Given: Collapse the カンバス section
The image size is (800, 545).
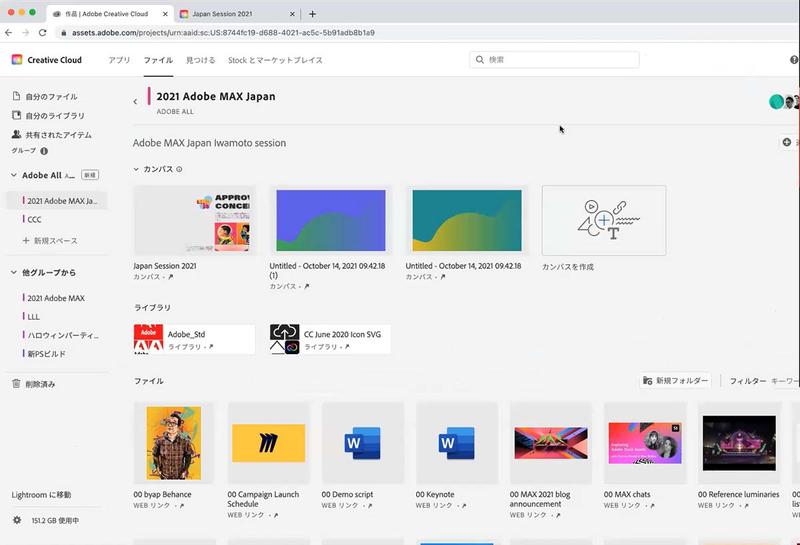Looking at the screenshot, I should tap(136, 169).
